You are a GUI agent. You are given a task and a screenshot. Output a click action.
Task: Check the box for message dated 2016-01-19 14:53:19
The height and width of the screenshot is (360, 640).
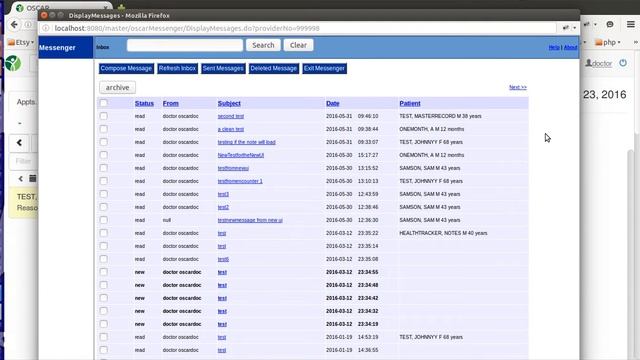104,337
